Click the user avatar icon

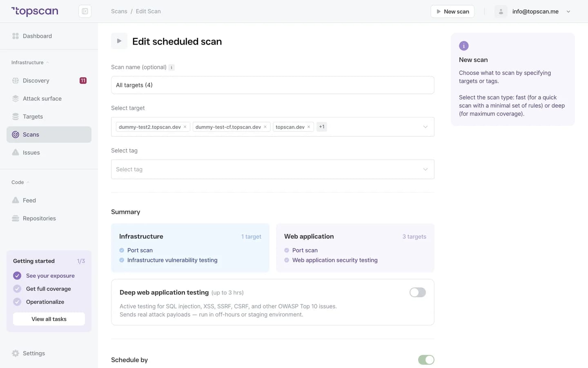pos(501,11)
